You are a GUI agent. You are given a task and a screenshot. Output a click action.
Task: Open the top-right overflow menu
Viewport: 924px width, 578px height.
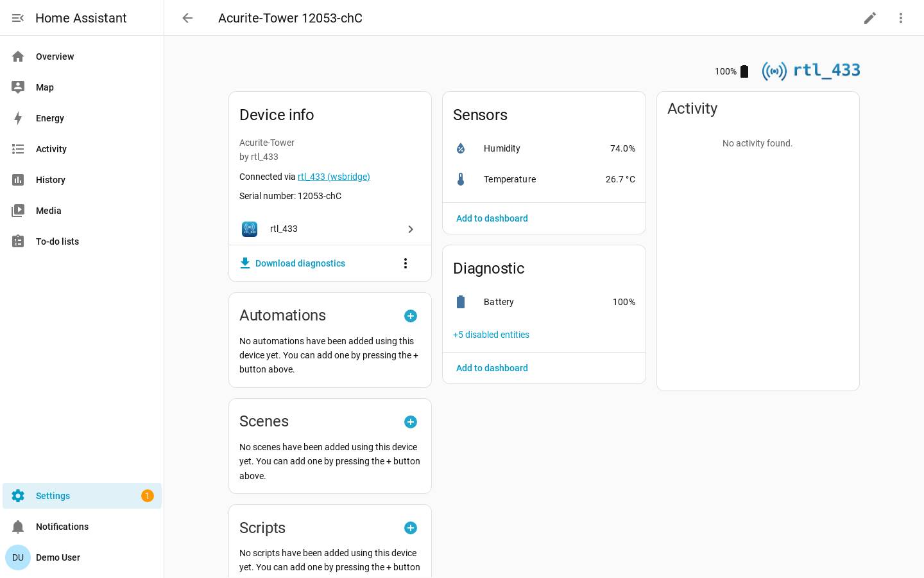[x=901, y=18]
